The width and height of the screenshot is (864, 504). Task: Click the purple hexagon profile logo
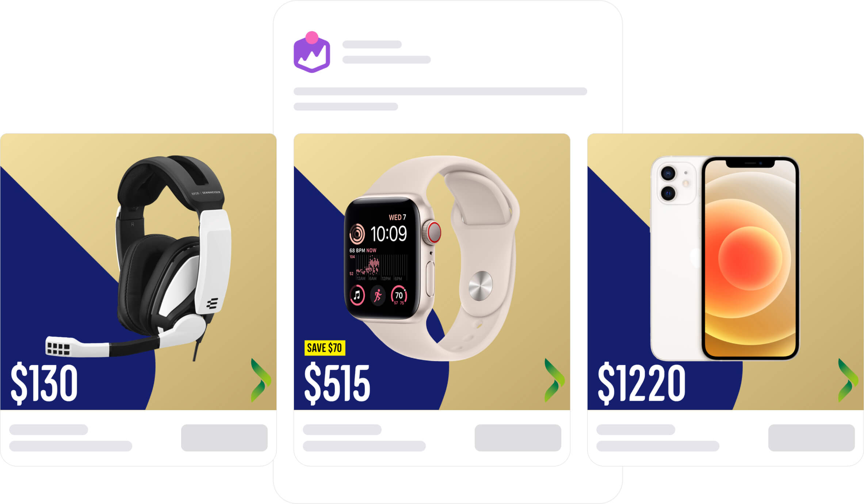click(312, 52)
